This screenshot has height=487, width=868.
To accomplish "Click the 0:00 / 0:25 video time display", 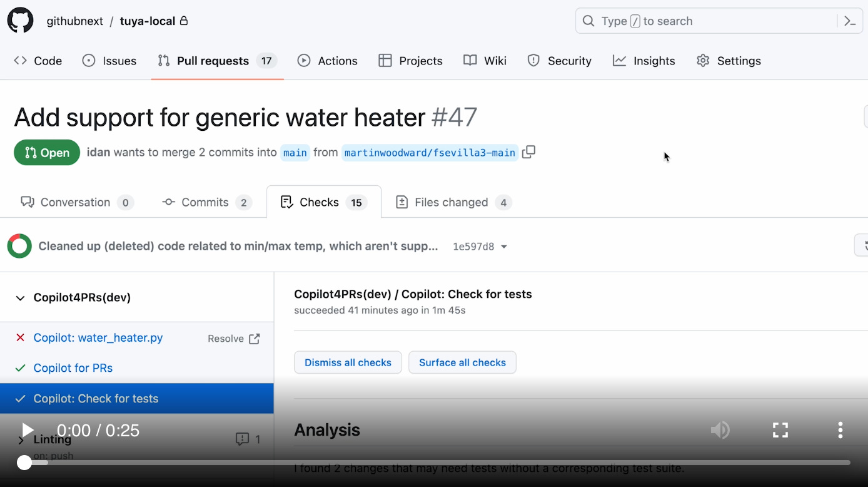I will [98, 430].
